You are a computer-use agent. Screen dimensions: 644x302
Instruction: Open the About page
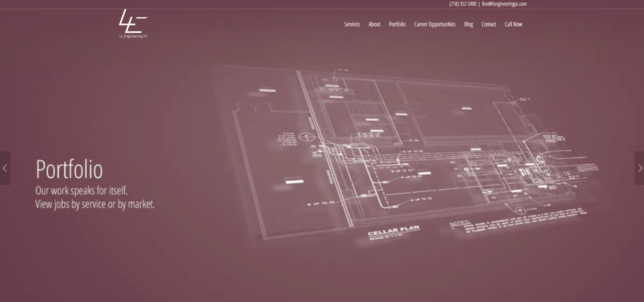pos(374,24)
